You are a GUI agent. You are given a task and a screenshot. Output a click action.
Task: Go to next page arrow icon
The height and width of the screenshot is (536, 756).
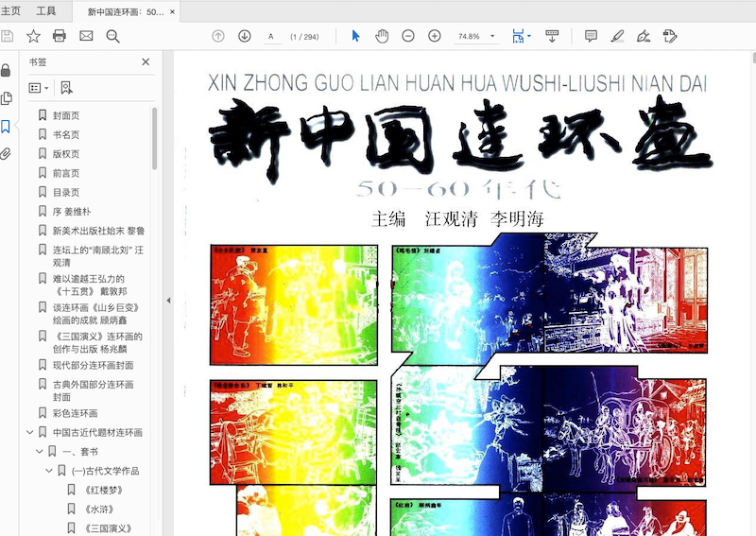[245, 36]
